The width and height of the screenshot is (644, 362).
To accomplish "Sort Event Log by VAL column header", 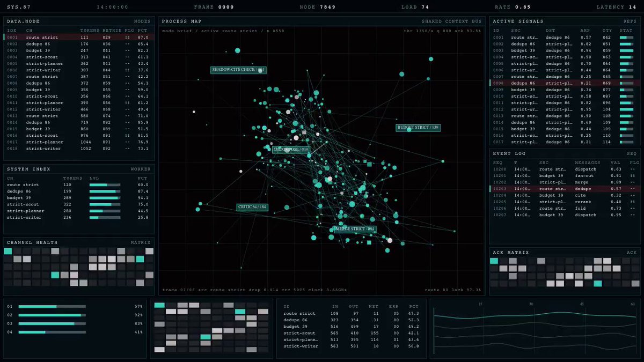I will click(x=616, y=162).
